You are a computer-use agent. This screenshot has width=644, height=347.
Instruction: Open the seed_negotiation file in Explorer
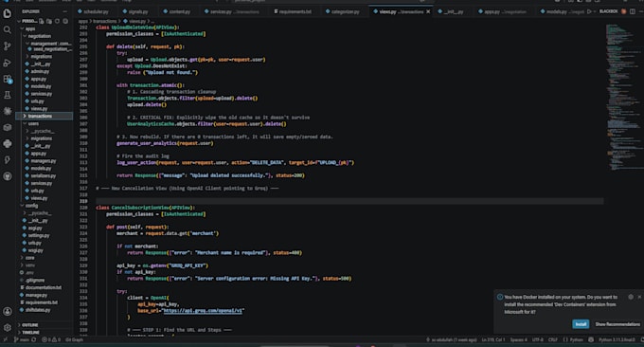point(49,49)
